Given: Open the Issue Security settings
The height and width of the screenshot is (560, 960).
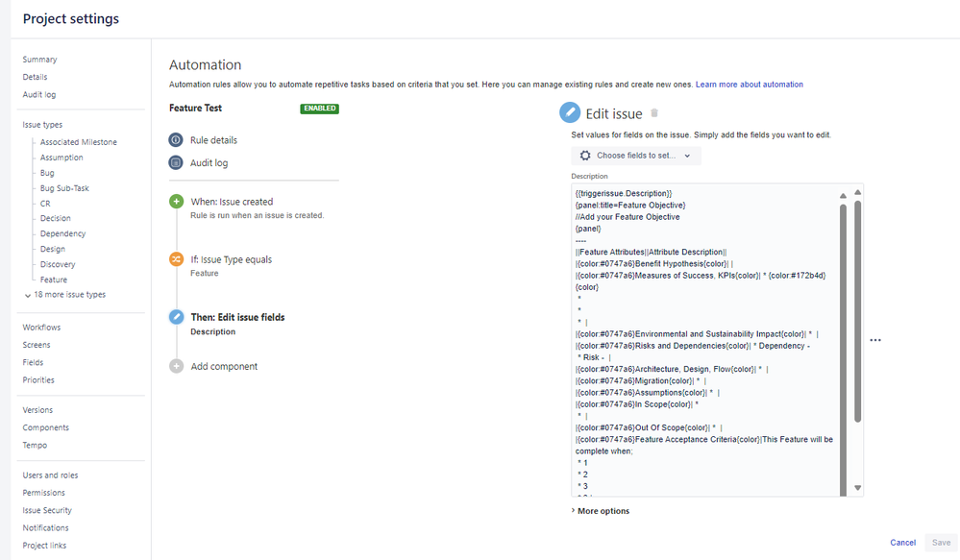Looking at the screenshot, I should [x=46, y=510].
